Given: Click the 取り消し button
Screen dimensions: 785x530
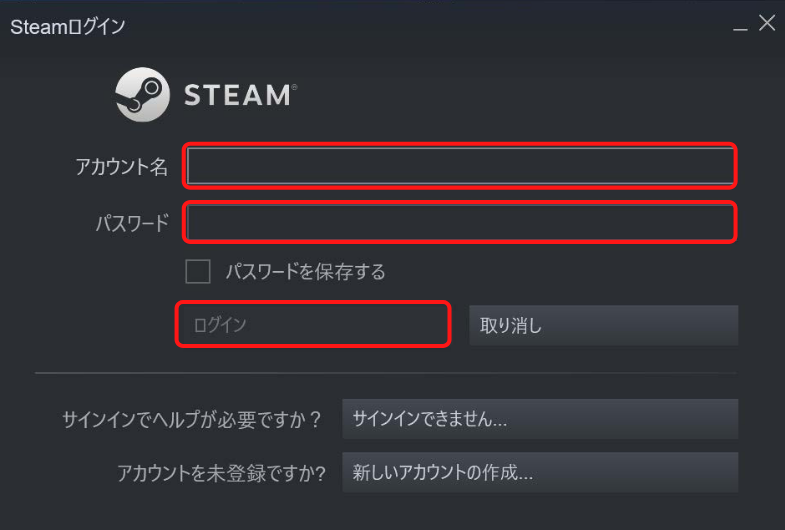Looking at the screenshot, I should [603, 325].
